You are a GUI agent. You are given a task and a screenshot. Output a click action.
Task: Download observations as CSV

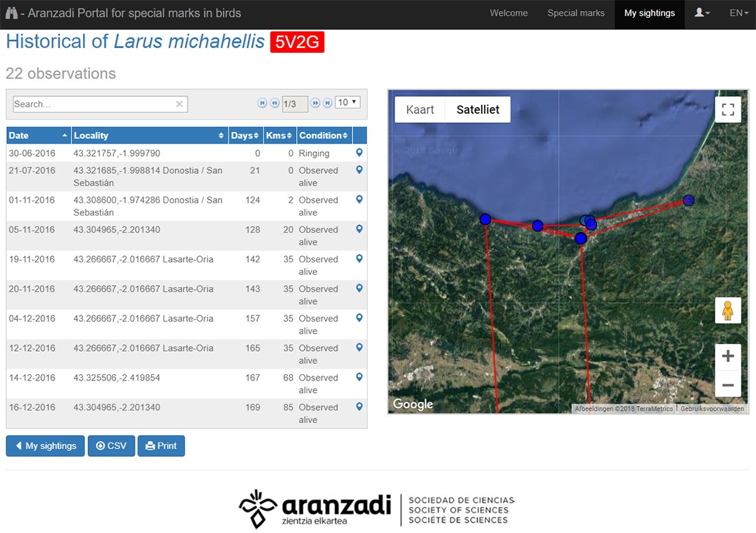[x=111, y=446]
